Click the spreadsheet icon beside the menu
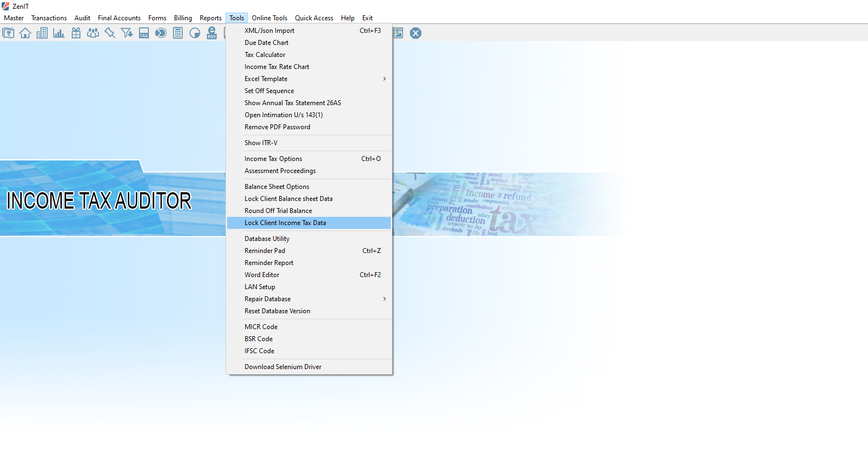The image size is (868, 466). [398, 33]
